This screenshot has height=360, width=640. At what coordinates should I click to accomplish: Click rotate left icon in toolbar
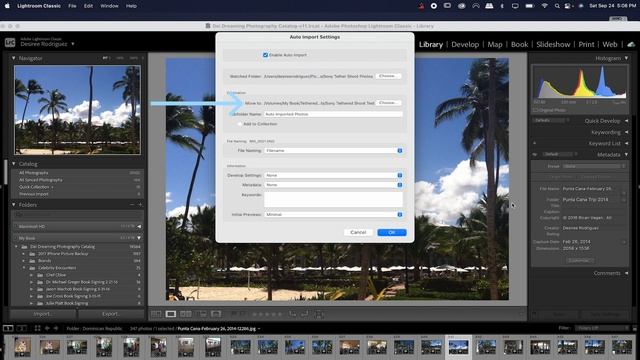(293, 314)
